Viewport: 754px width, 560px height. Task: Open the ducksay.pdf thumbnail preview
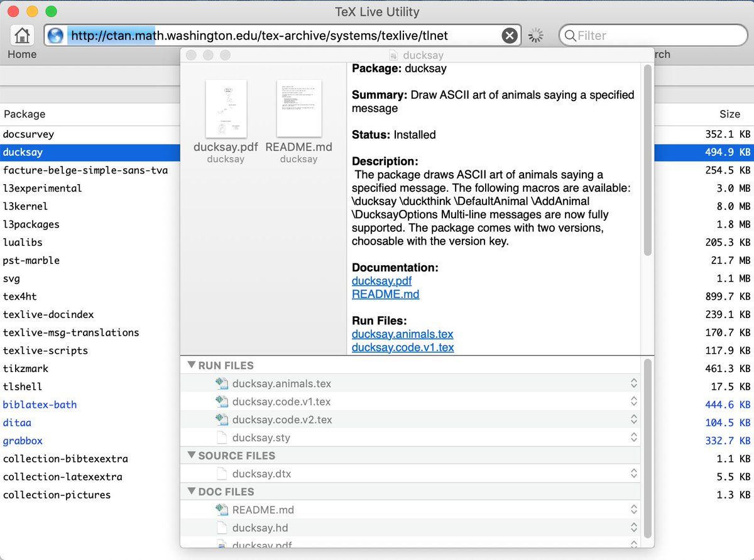226,109
